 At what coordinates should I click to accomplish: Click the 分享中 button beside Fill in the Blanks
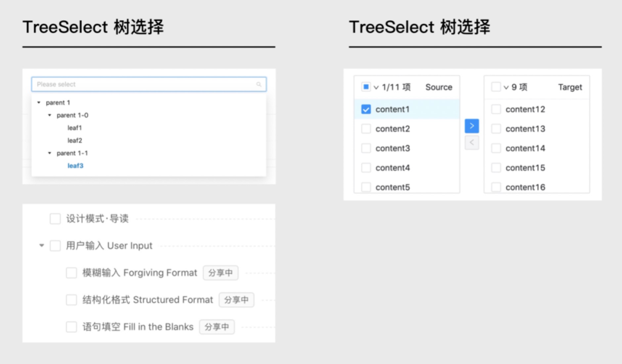pyautogui.click(x=217, y=327)
